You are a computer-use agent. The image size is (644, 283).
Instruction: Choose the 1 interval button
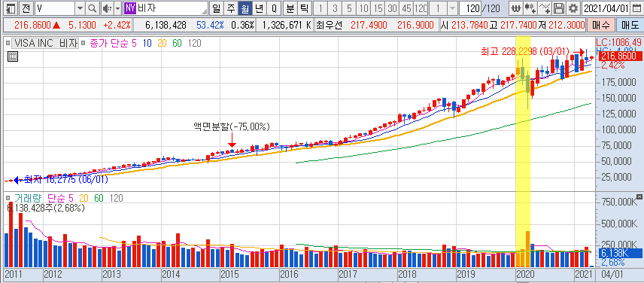tap(320, 8)
